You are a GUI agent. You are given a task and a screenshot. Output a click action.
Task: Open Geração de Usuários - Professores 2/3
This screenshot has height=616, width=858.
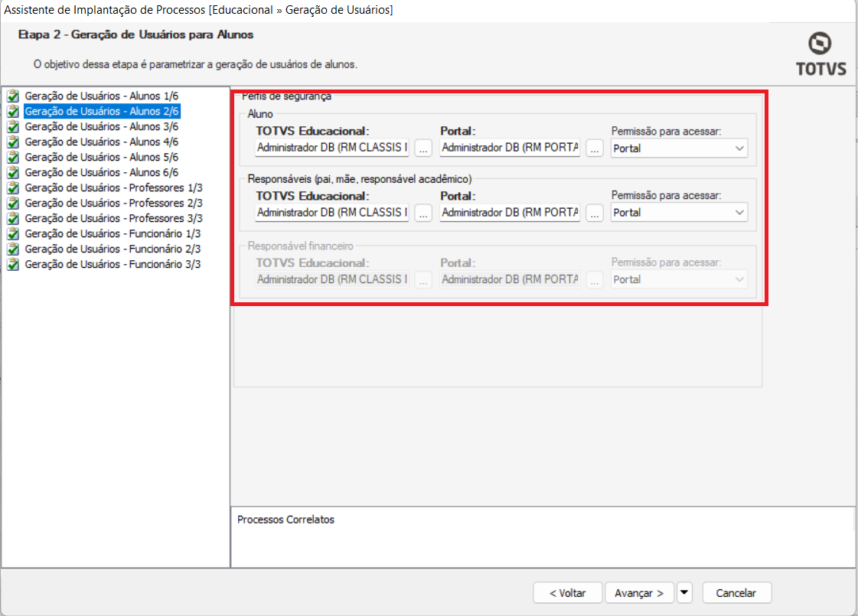[114, 203]
